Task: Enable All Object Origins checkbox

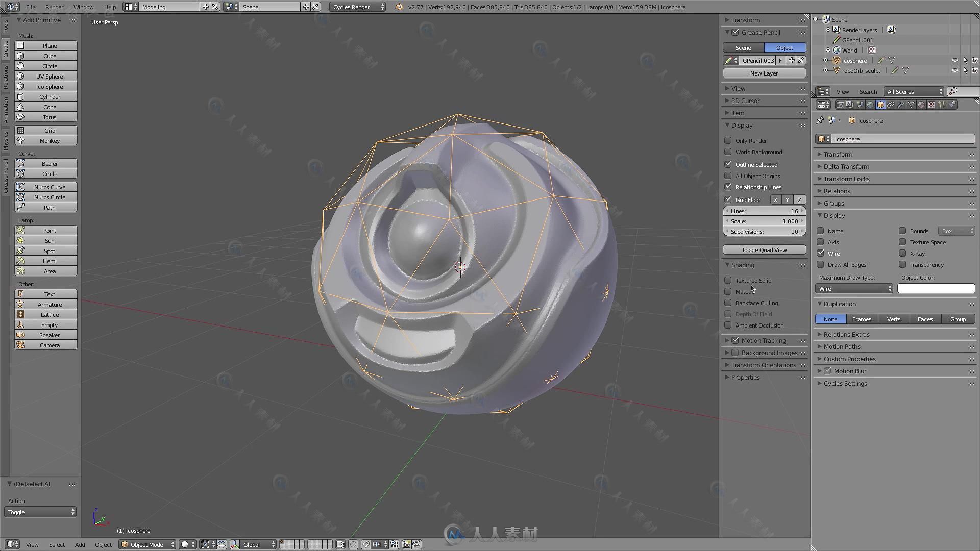Action: [728, 176]
